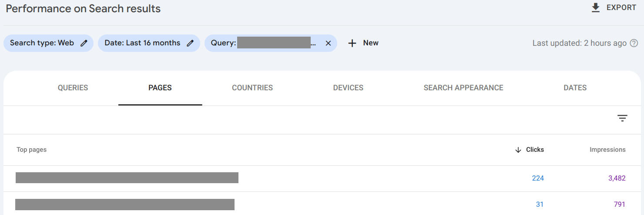Click the EXPORT button label
Image resolution: width=644 pixels, height=215 pixels.
point(621,8)
